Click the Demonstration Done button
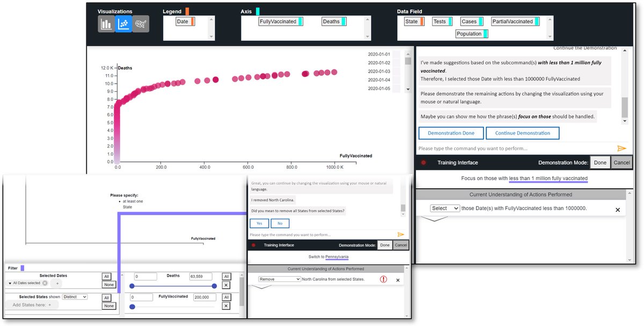This screenshot has height=327, width=644. click(x=451, y=133)
